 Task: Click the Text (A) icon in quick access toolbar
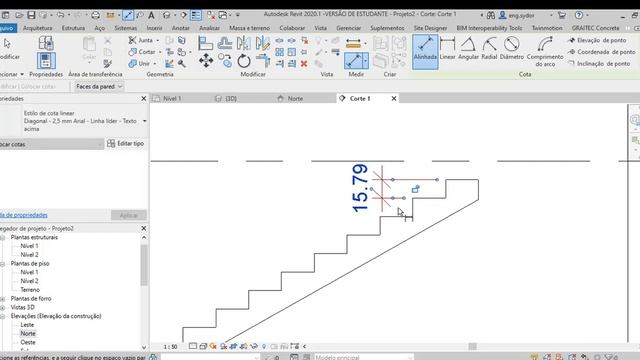tap(151, 15)
